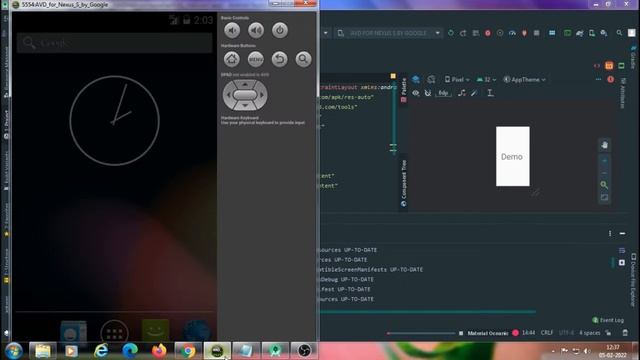Tap the emulator hardware Search button
The width and height of the screenshot is (640, 360).
(x=303, y=59)
